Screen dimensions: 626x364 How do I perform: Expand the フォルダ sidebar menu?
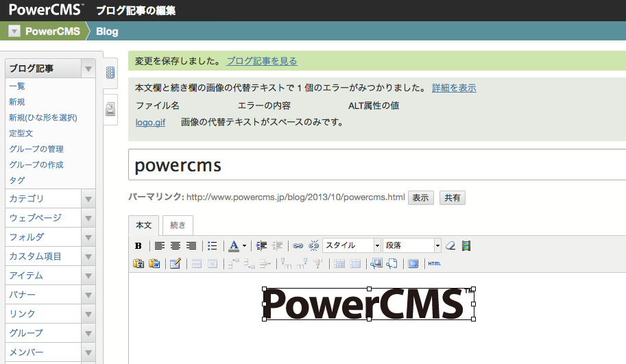point(88,237)
